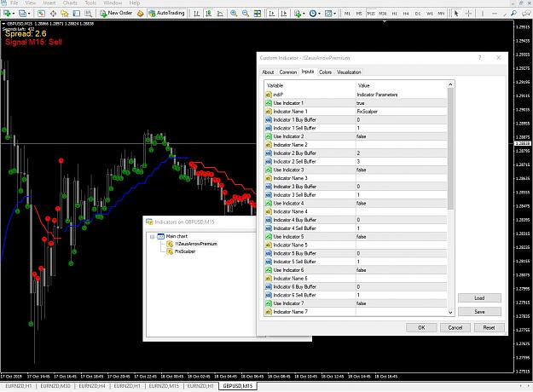Image resolution: width=533 pixels, height=392 pixels.
Task: Toggle the Data Window crosshair-arrows icon
Action: 54,14
